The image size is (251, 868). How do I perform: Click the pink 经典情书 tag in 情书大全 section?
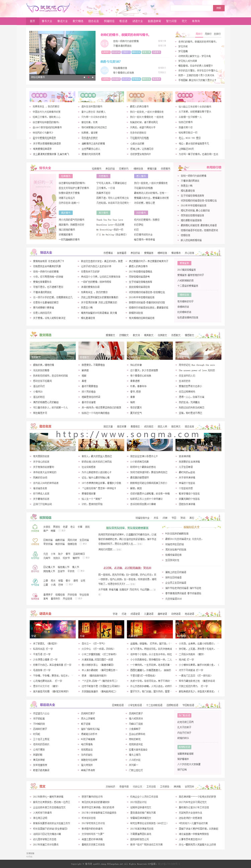click(65, 176)
